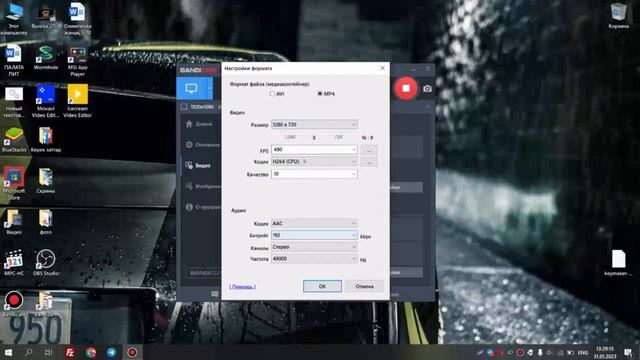The width and height of the screenshot is (640, 360).
Task: Open Microsoft Store desktop shortcut
Action: 14,183
